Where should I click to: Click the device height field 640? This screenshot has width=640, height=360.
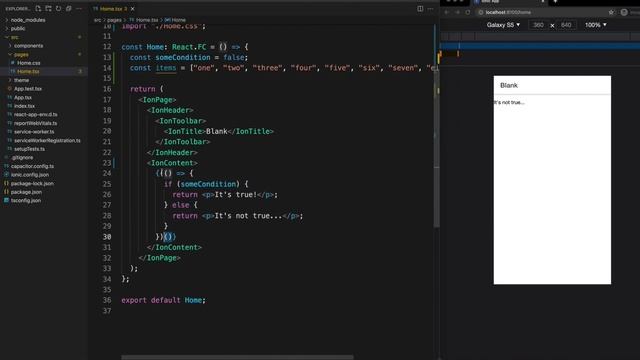(x=566, y=25)
